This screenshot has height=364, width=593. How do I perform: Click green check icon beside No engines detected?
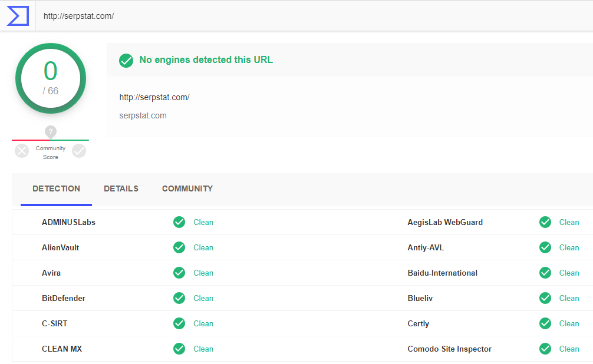pyautogui.click(x=126, y=61)
